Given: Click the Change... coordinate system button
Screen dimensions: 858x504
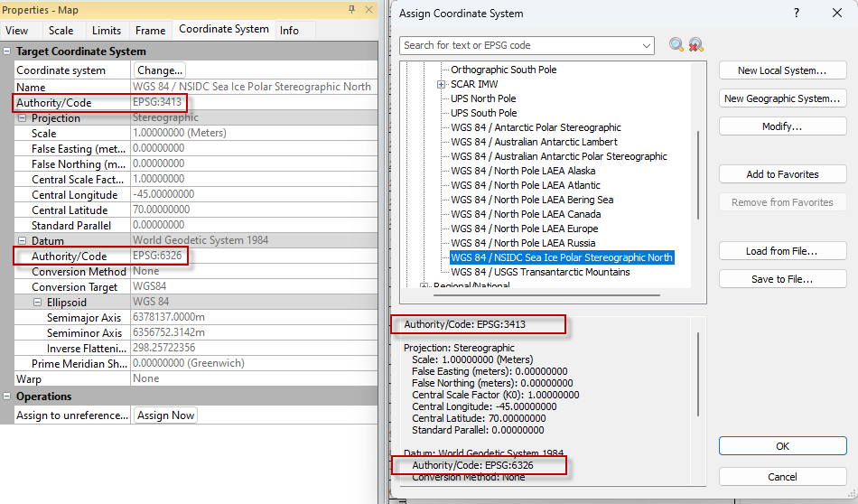Looking at the screenshot, I should click(160, 70).
